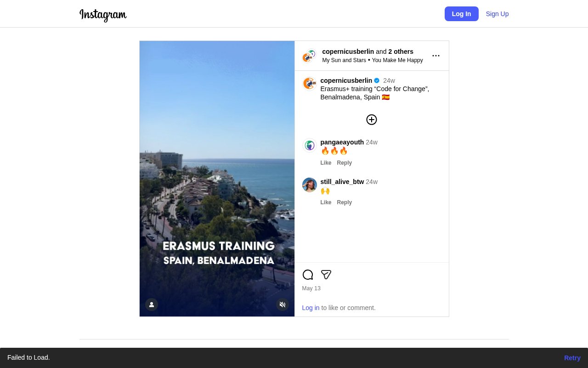
Task: Like the pangaeayouth fire emoji comment
Action: tap(326, 163)
